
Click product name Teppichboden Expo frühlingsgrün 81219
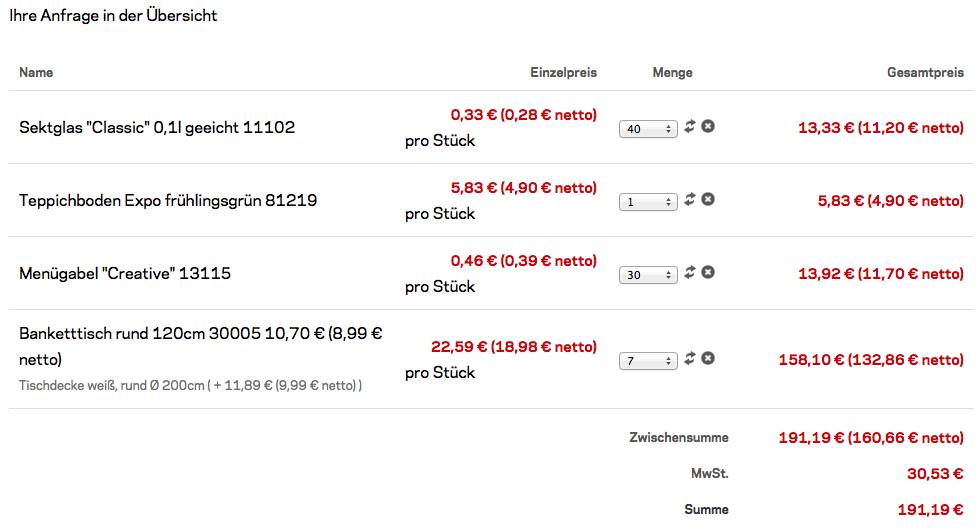(x=168, y=201)
